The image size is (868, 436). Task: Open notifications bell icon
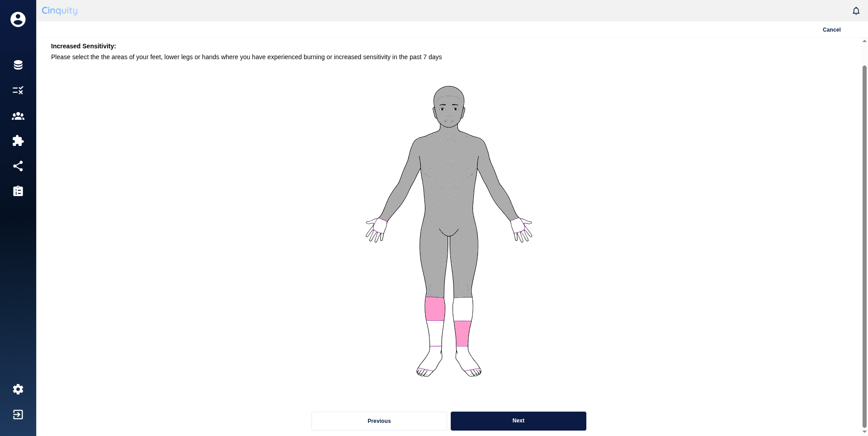pyautogui.click(x=856, y=11)
